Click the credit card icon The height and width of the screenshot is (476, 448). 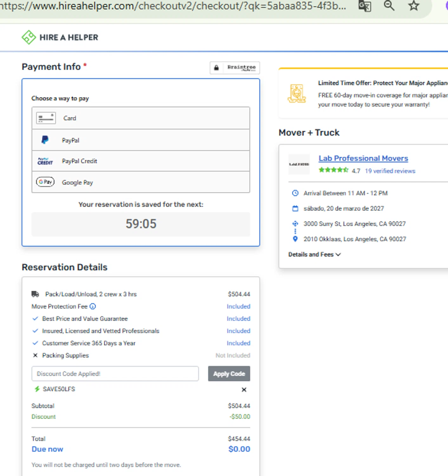(46, 118)
